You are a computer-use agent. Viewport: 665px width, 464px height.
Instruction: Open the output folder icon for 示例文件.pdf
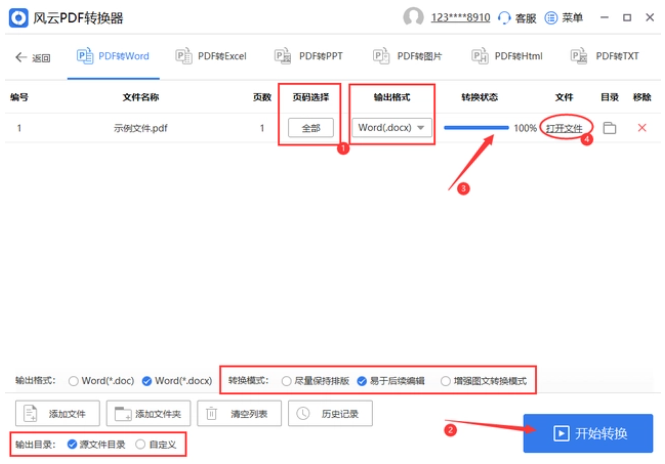(x=609, y=128)
